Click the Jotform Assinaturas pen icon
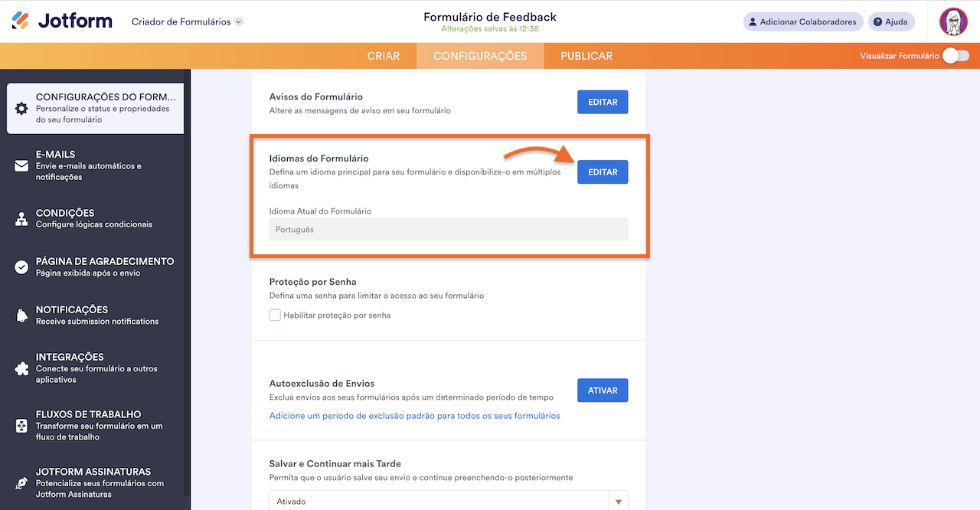This screenshot has width=980, height=510. click(x=21, y=483)
